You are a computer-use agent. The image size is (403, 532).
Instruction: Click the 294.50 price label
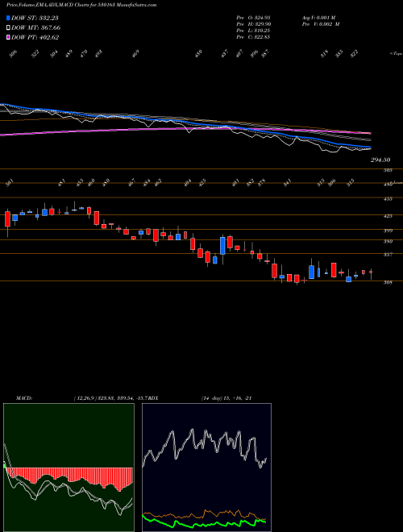tap(380, 160)
